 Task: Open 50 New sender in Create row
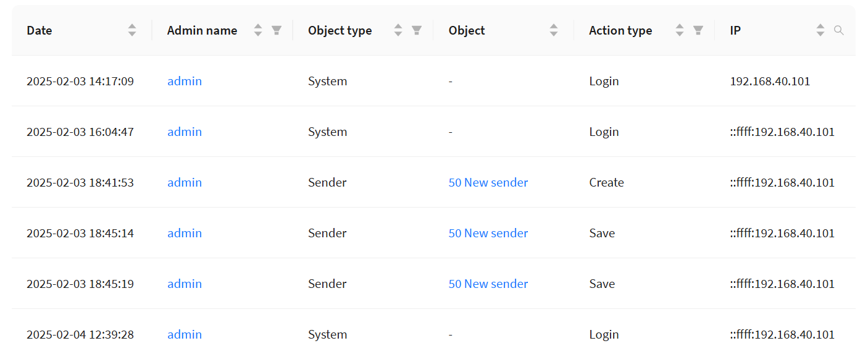coord(488,182)
